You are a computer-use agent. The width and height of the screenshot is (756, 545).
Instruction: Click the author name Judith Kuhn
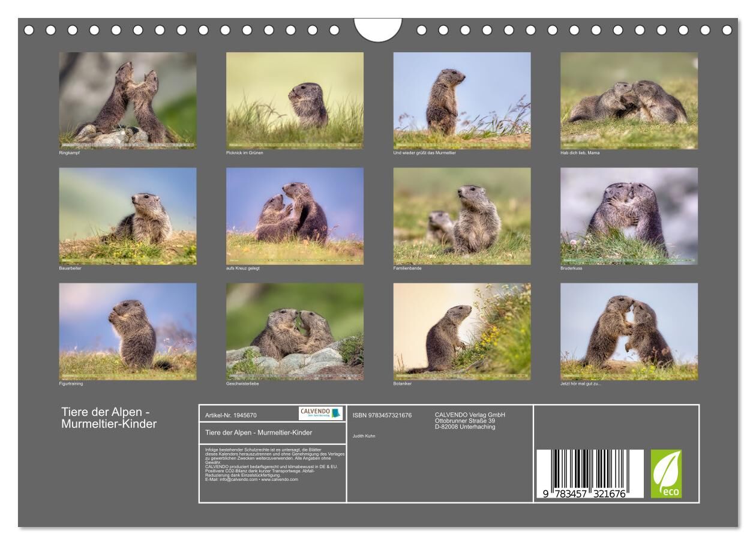coord(364,436)
